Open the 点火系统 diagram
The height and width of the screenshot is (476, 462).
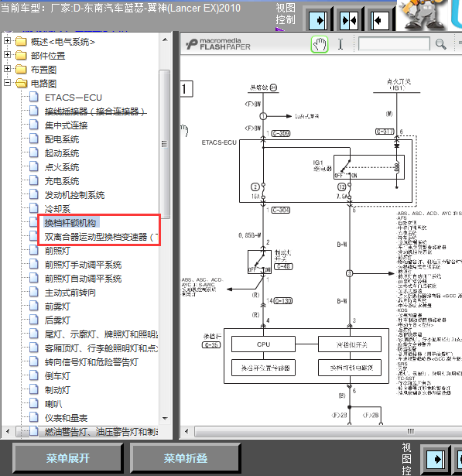click(x=62, y=167)
